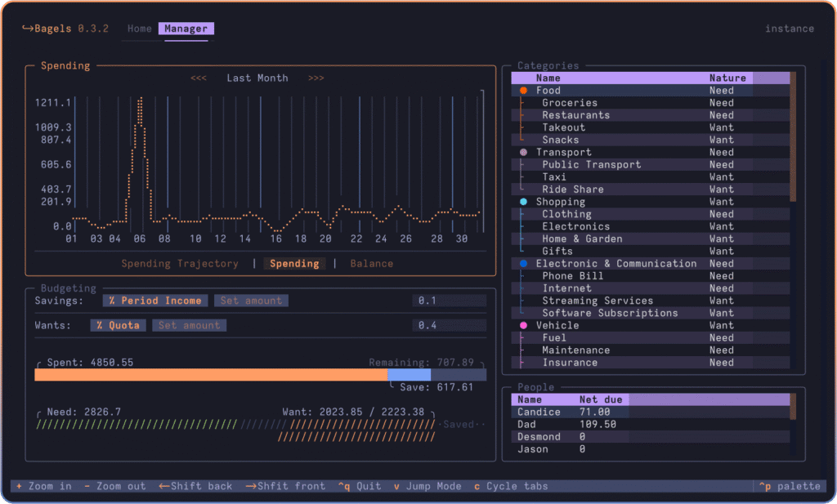Click Zoom out footer shortcut
This screenshot has height=504, width=837.
pos(114,486)
